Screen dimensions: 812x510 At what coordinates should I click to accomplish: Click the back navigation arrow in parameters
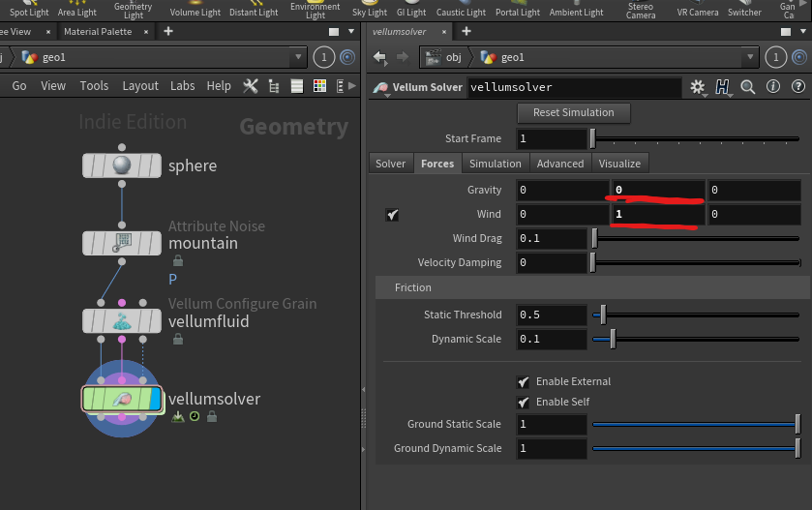(x=380, y=58)
